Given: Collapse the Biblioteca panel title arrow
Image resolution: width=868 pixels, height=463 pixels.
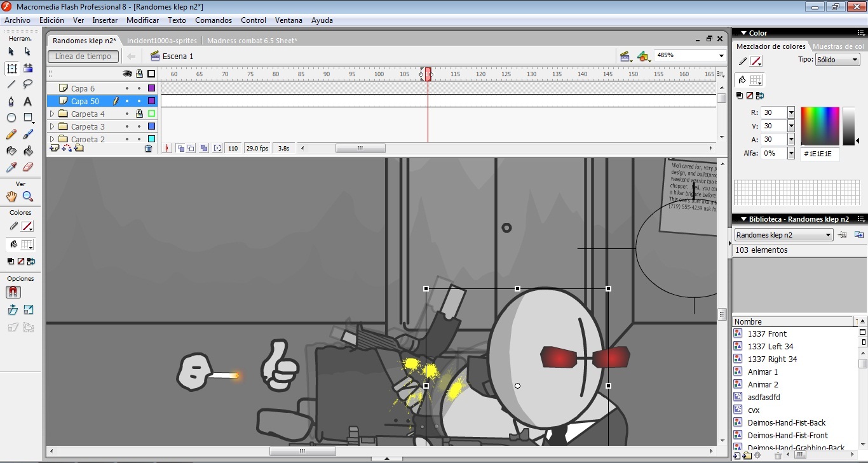Looking at the screenshot, I should (743, 219).
